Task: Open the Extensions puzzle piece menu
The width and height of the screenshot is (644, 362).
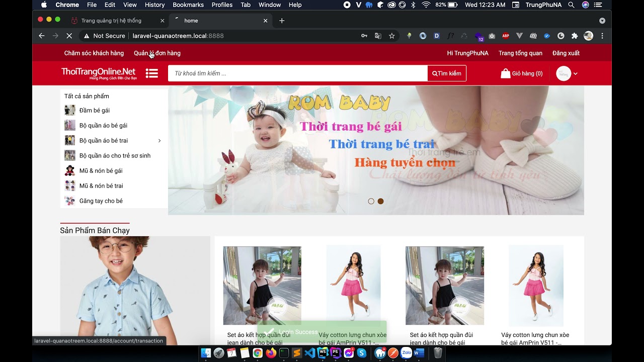Action: click(x=575, y=36)
